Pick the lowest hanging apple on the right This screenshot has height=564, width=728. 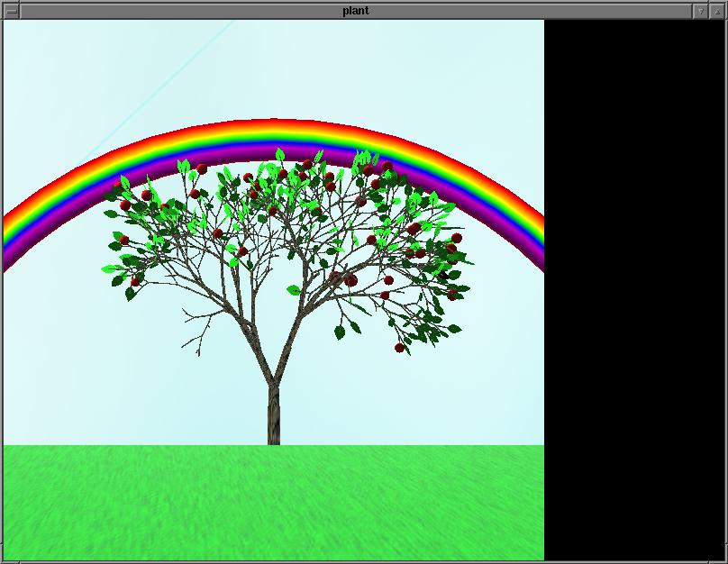coord(399,347)
